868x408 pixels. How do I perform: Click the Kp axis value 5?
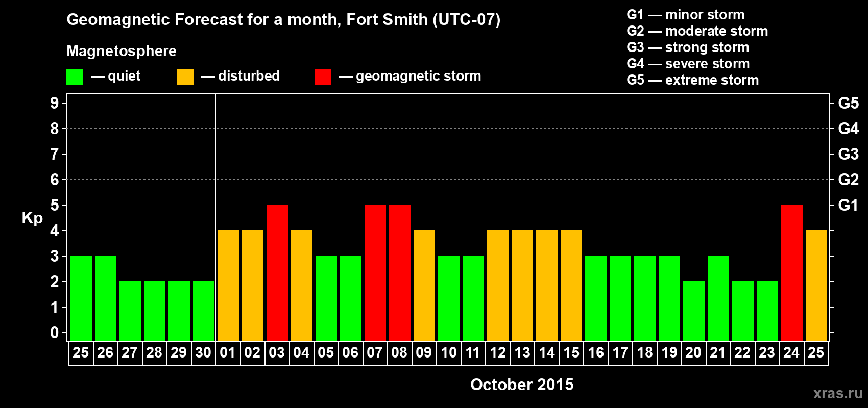click(x=54, y=205)
